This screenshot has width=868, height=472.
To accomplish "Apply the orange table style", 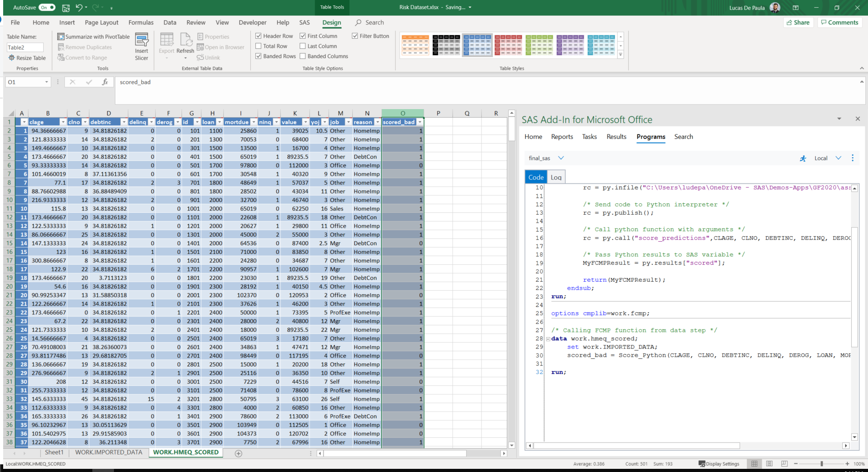I will click(415, 45).
